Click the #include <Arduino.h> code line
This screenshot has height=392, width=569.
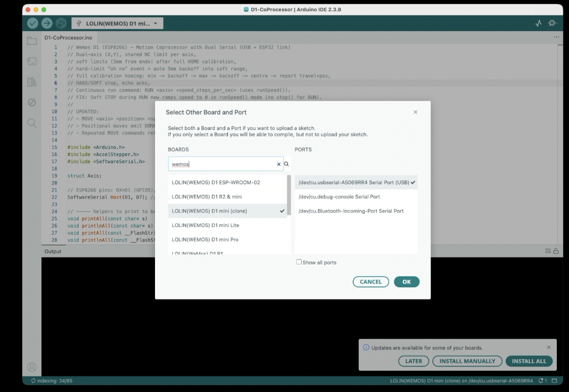(x=96, y=147)
